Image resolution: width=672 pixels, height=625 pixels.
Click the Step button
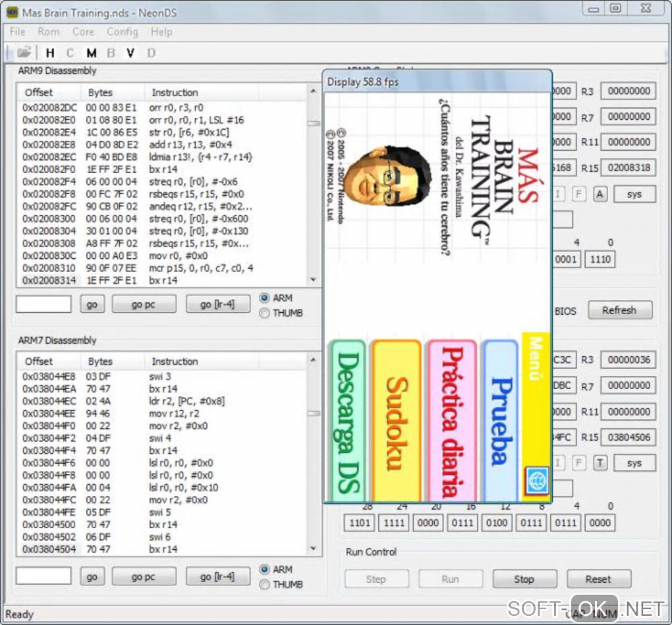coord(376,579)
